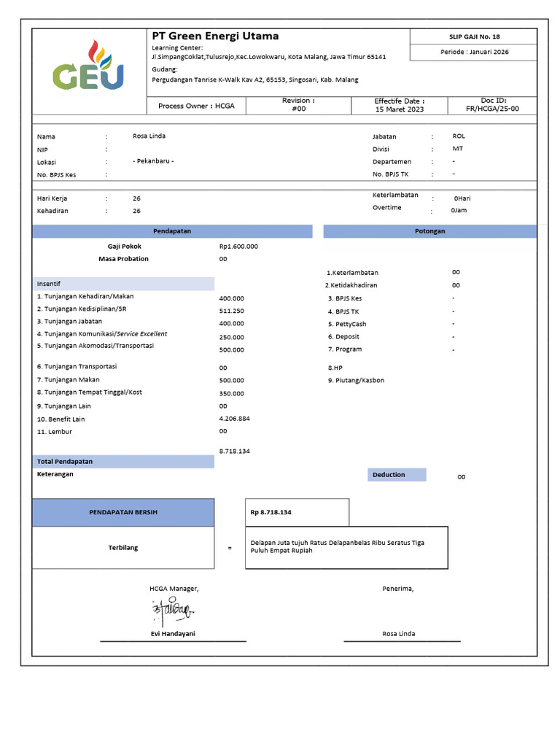
Task: Click the Doc ID FR/HCGA/25-00 cell
Action: click(x=492, y=105)
